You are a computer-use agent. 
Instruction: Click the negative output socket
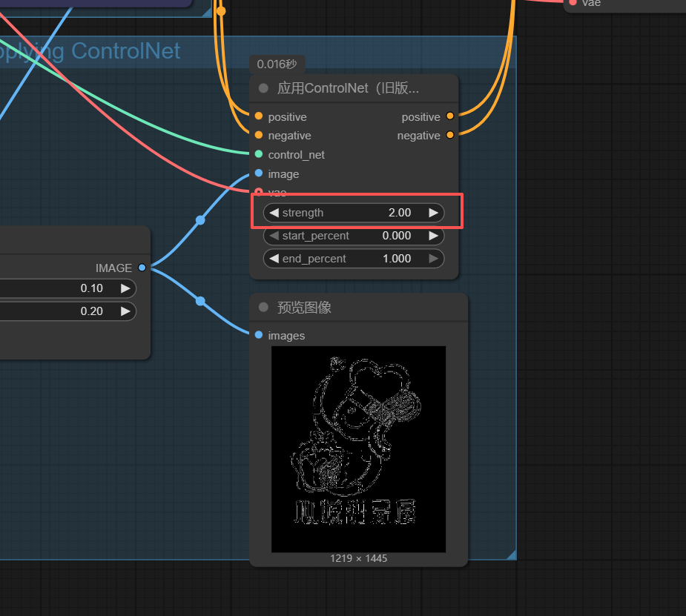tap(449, 135)
